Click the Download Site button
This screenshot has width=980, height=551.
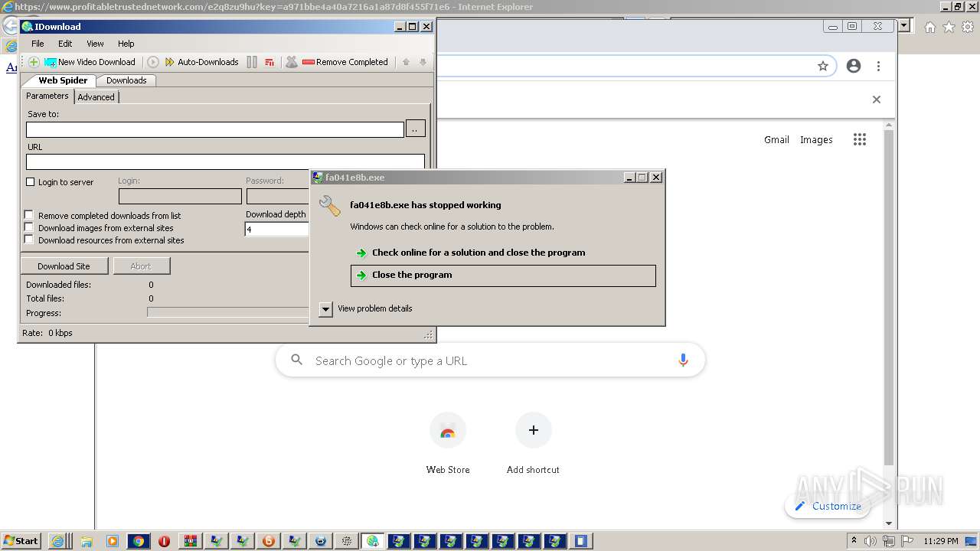[x=64, y=266]
